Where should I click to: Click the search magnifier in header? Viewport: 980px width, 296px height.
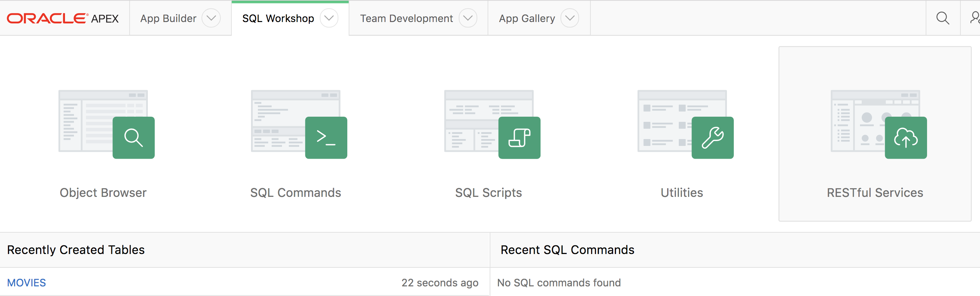943,18
